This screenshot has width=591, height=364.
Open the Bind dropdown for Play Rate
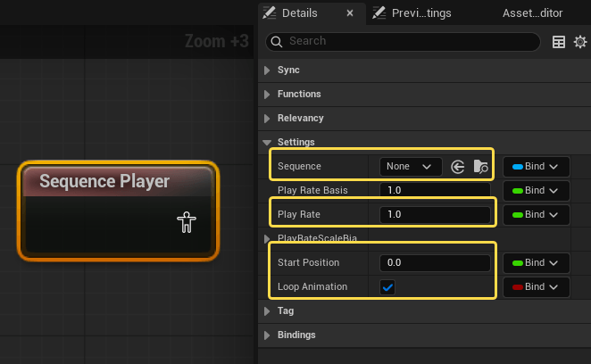[536, 214]
